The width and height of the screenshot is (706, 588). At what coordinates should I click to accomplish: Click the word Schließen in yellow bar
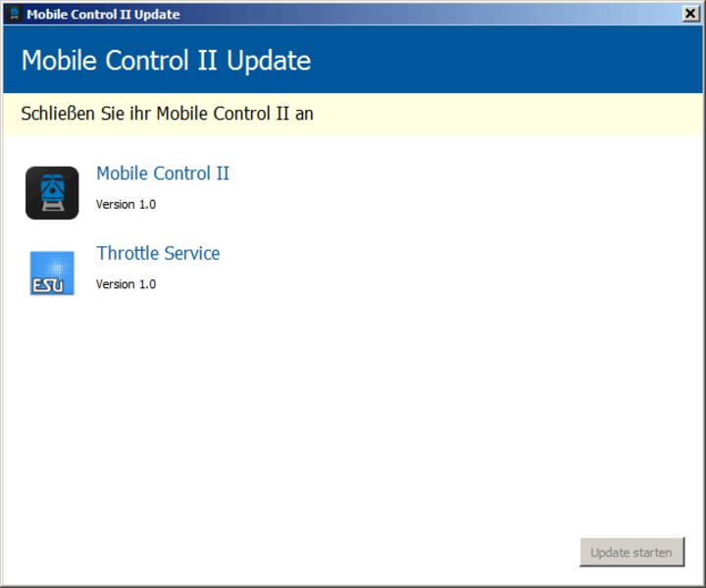(x=58, y=114)
